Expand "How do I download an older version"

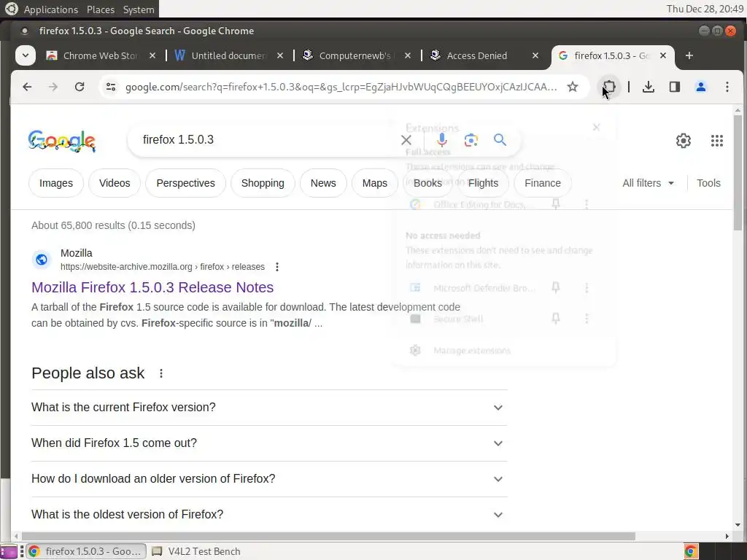click(x=269, y=479)
